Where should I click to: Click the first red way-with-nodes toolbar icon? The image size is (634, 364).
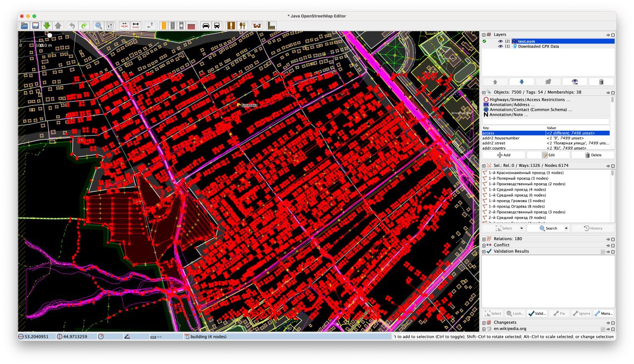[124, 25]
